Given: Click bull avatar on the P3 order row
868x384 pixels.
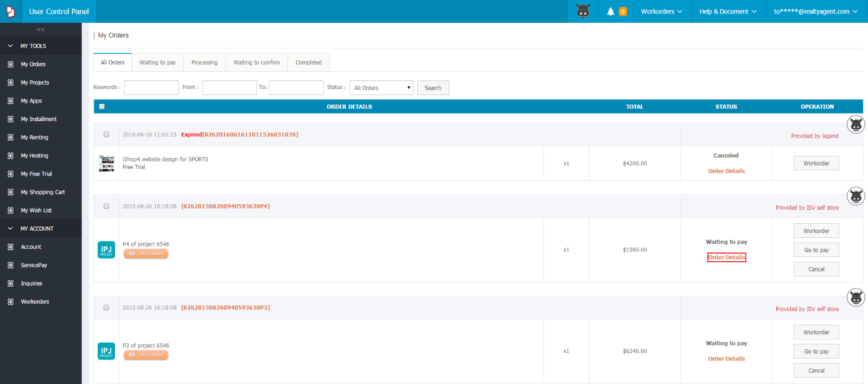Looking at the screenshot, I should tap(856, 297).
